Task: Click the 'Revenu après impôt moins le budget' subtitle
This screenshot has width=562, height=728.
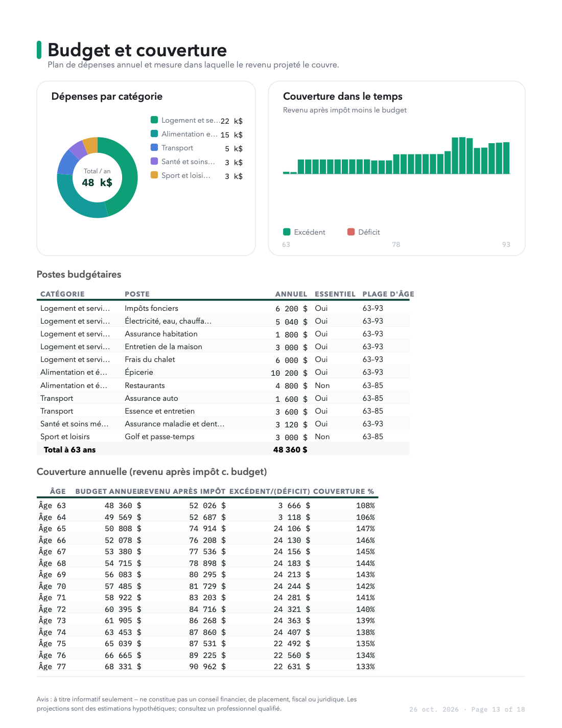Action: [345, 110]
